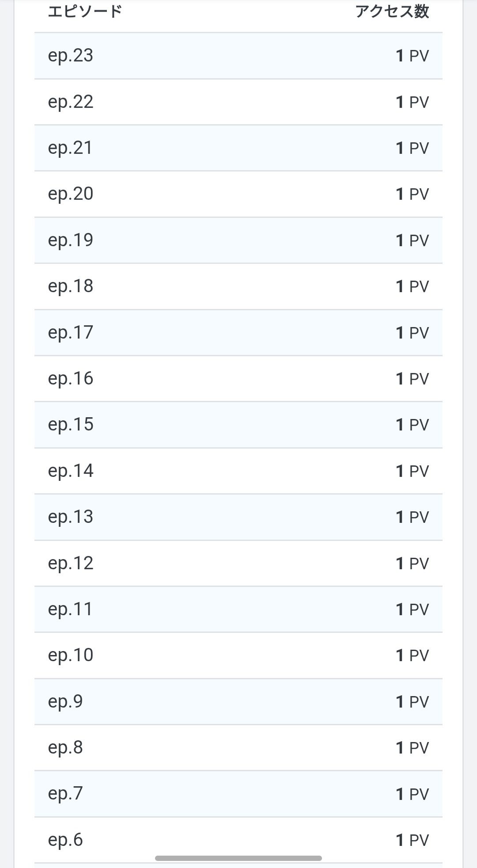477x868 pixels.
Task: Select the ep.18 episode entry
Action: point(238,286)
